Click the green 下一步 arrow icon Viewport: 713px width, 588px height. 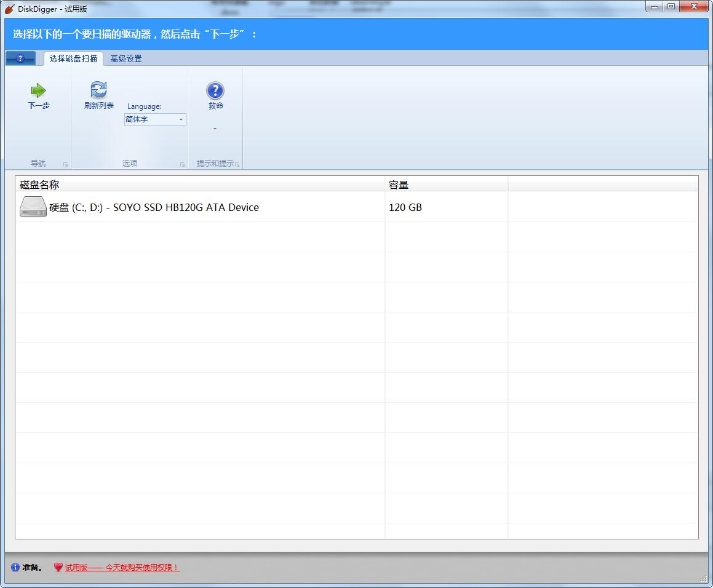pos(38,90)
